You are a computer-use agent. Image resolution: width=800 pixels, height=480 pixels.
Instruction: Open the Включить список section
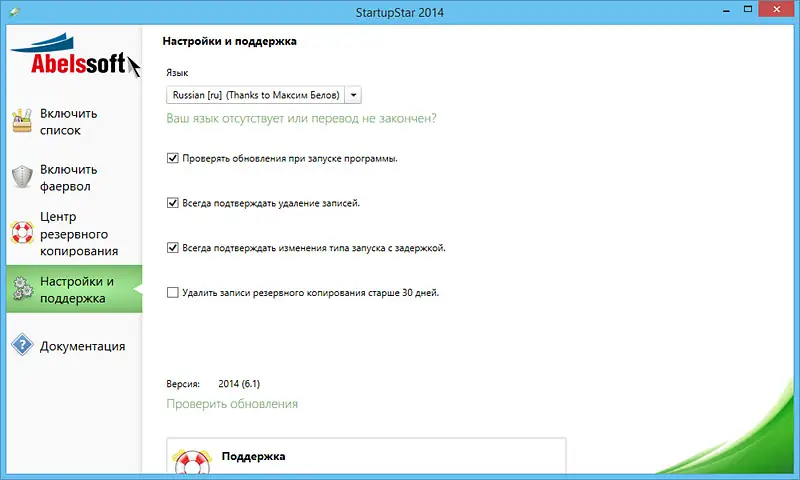[x=74, y=121]
